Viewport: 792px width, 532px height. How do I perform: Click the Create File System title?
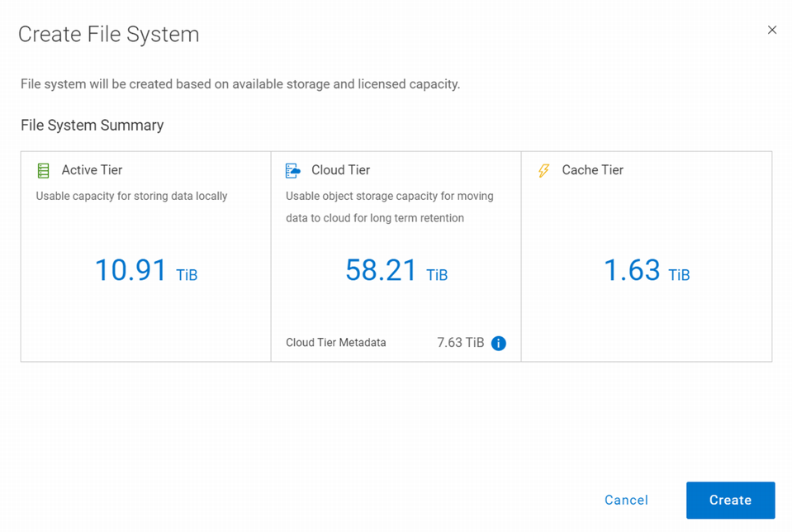click(x=108, y=35)
